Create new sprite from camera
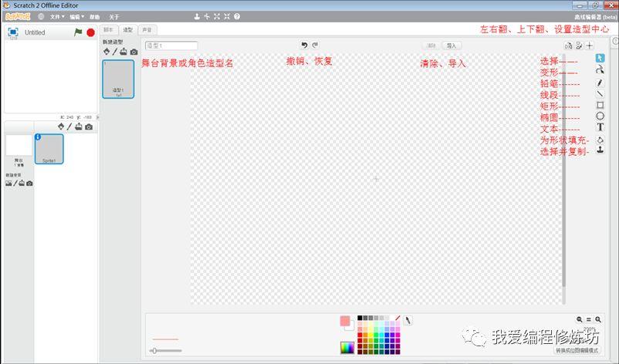The height and width of the screenshot is (364, 619). pos(89,126)
